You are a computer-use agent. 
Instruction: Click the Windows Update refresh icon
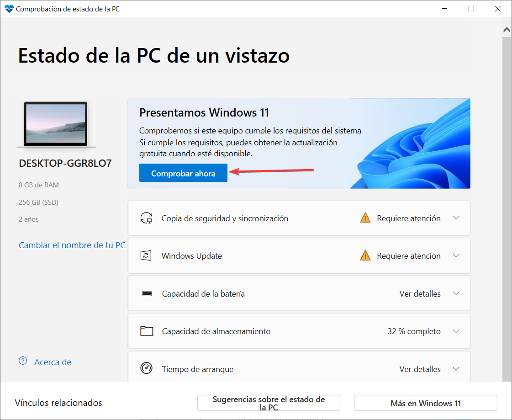coord(146,255)
